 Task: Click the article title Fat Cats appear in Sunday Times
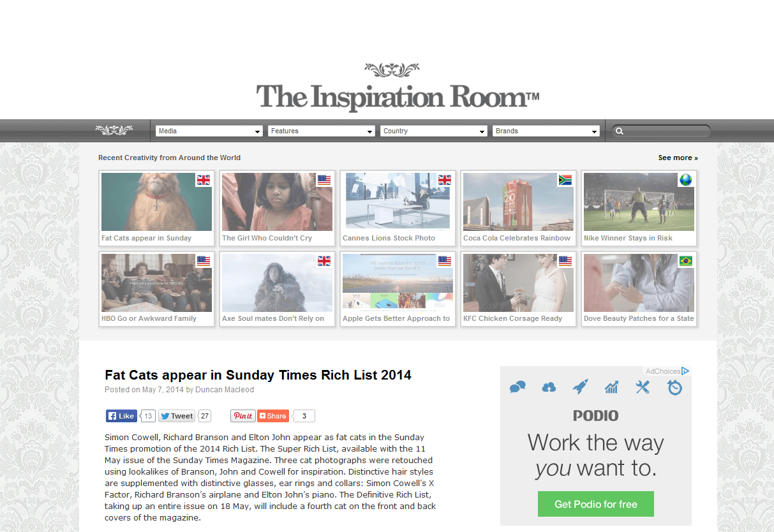258,375
